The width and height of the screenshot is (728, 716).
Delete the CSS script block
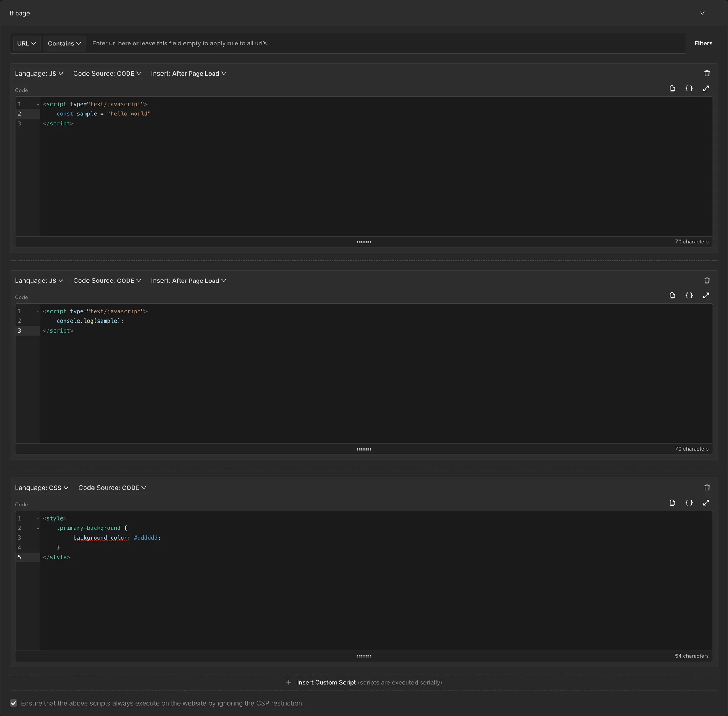coord(707,488)
